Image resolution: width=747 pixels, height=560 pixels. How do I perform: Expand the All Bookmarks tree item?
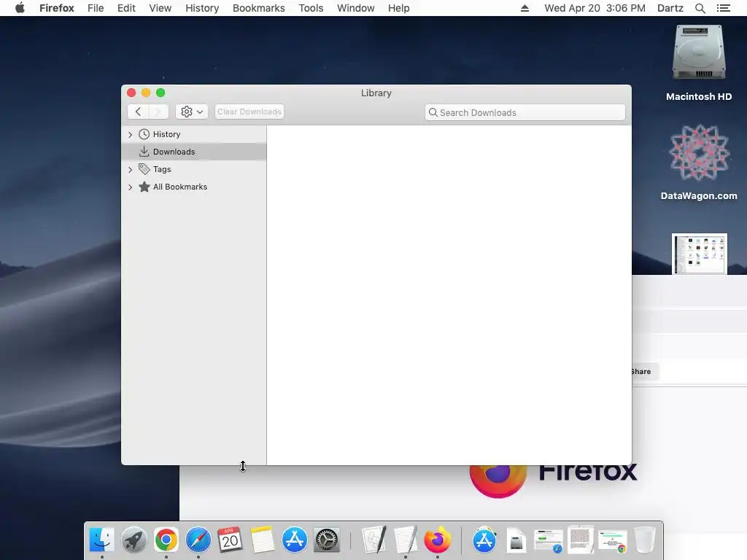[x=130, y=187]
